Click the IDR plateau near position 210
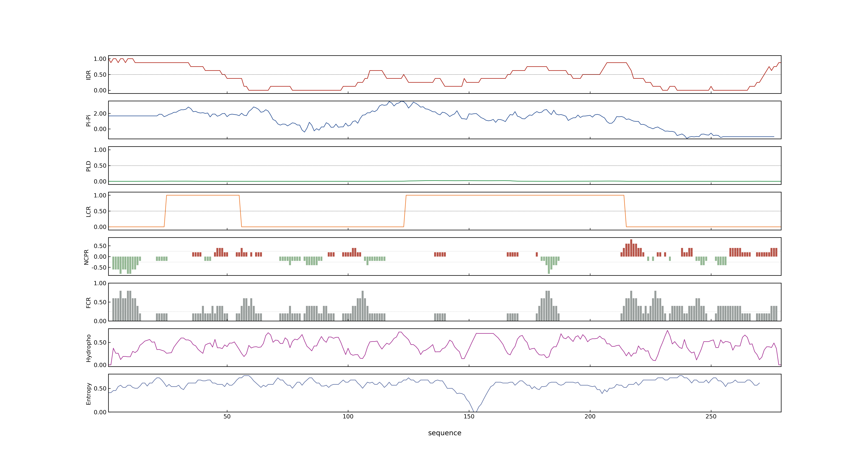This screenshot has height=463, width=868. pyautogui.click(x=617, y=63)
